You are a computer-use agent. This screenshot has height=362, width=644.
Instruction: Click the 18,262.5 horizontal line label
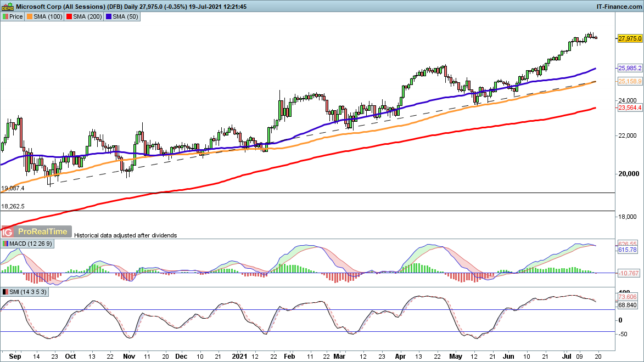pyautogui.click(x=13, y=206)
